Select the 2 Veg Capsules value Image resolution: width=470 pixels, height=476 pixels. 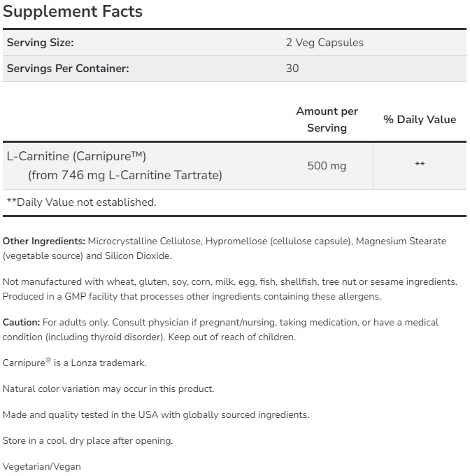325,43
